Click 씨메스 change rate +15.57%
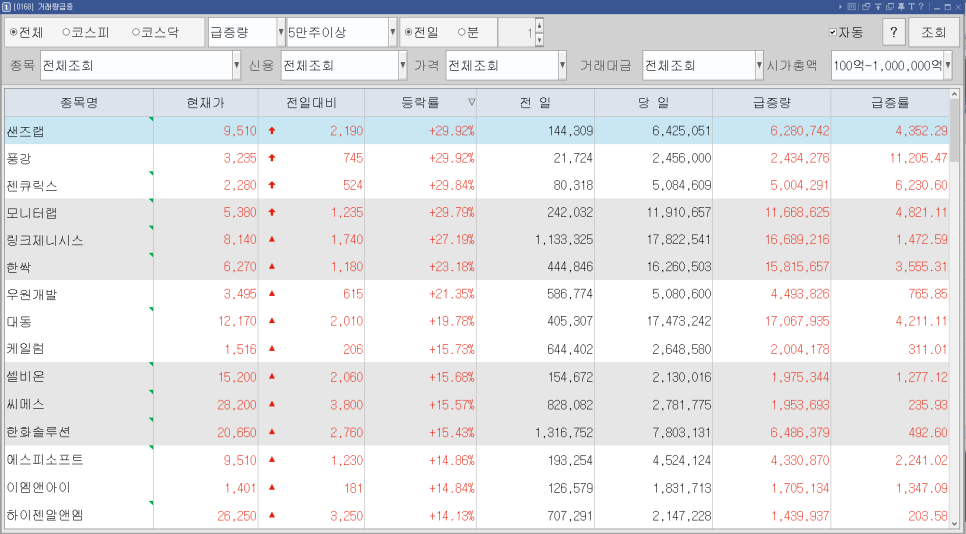Screen dimensions: 966x534 point(452,405)
